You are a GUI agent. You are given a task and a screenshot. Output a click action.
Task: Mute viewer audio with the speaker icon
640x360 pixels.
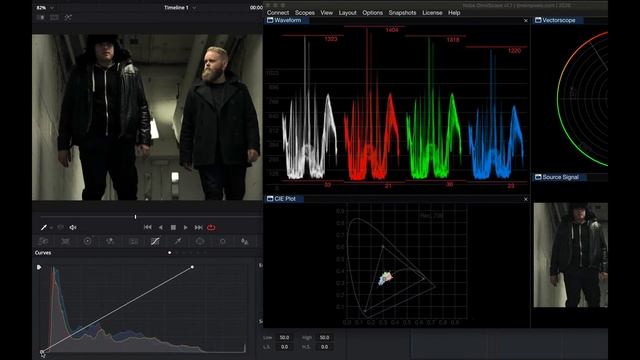73,227
